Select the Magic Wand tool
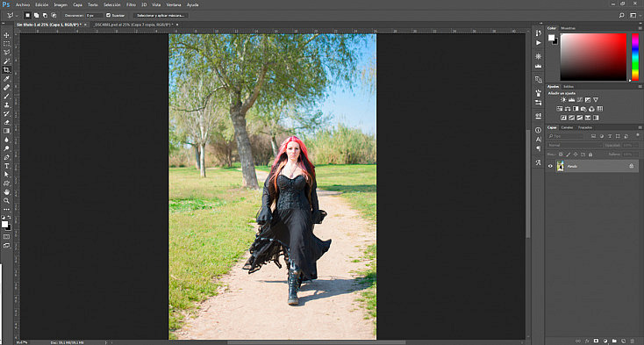The width and height of the screenshot is (644, 345). tap(6, 61)
